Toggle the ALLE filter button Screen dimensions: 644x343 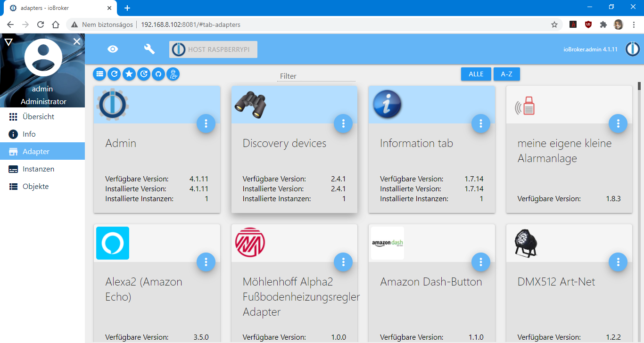476,74
